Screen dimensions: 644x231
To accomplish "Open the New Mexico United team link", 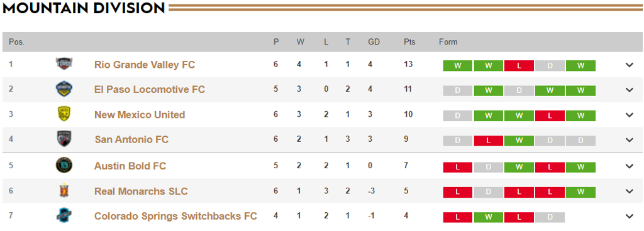I will tap(140, 115).
